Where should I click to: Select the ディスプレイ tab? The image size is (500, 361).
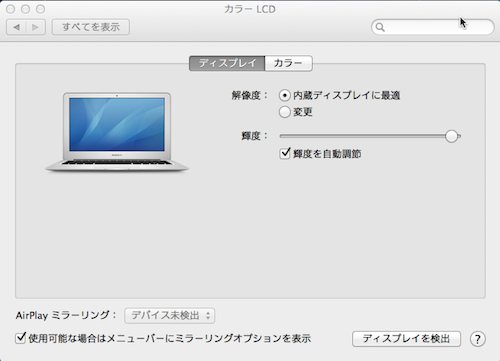227,63
